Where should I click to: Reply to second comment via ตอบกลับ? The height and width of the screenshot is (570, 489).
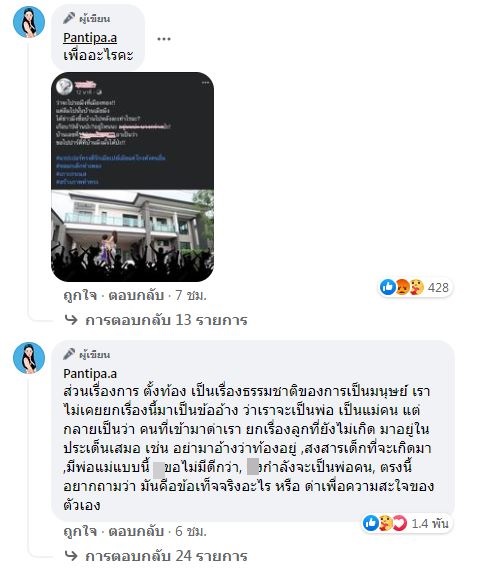[x=136, y=531]
